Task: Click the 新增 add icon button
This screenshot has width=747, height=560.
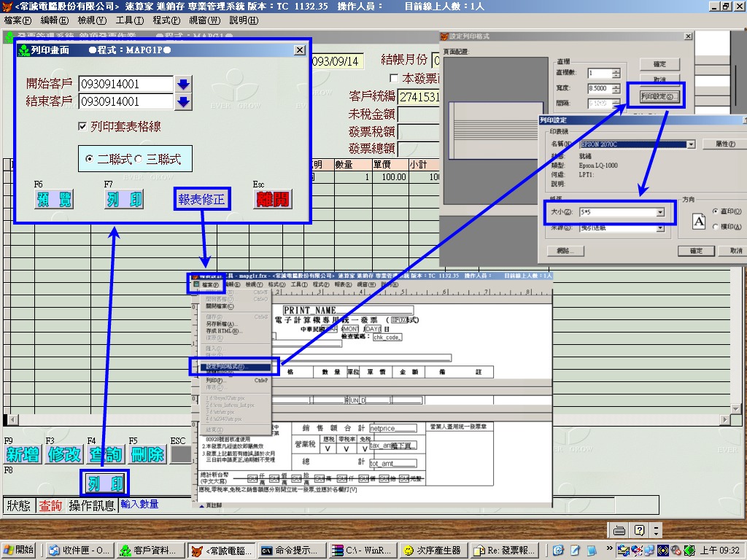Action: click(23, 454)
